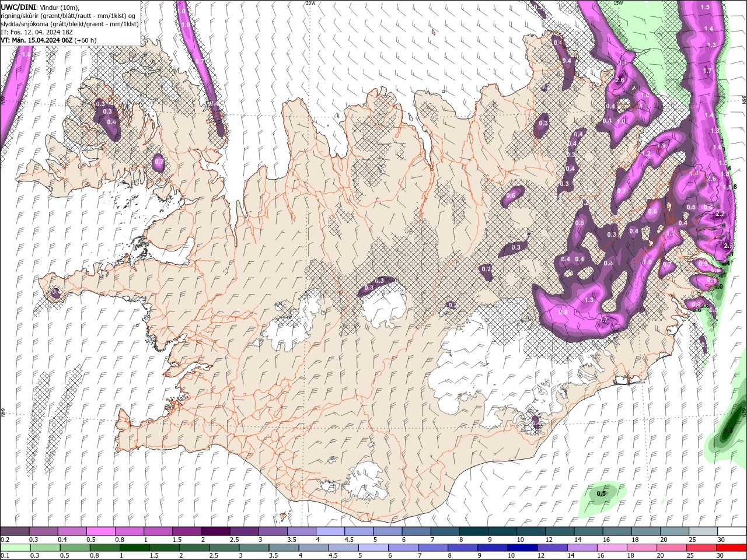Viewport: 747px width, 560px height.
Task: Click the 1.9 precipitation value on the map
Action: [x=662, y=145]
